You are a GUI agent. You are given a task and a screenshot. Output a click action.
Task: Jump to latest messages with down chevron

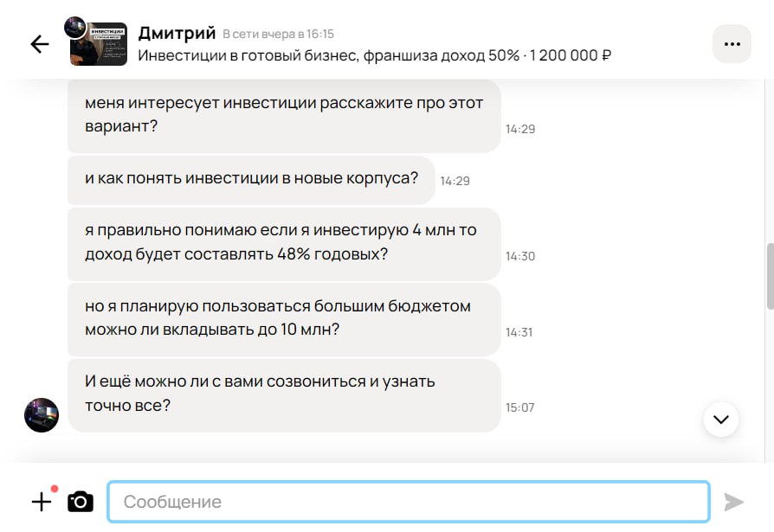(720, 420)
